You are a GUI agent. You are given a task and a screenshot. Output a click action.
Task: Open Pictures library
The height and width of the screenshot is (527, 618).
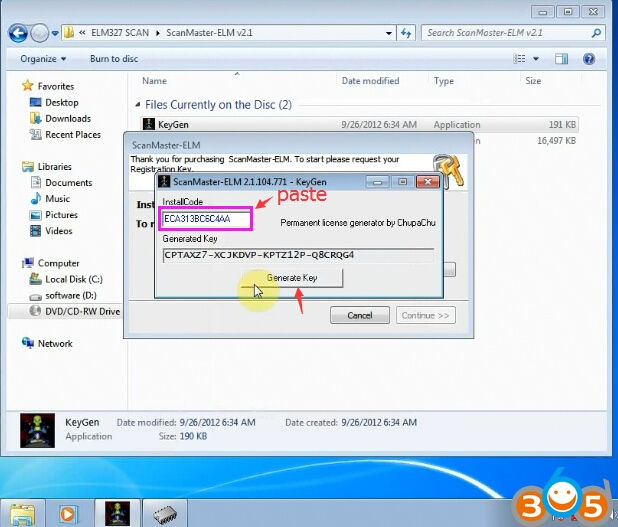(x=61, y=215)
